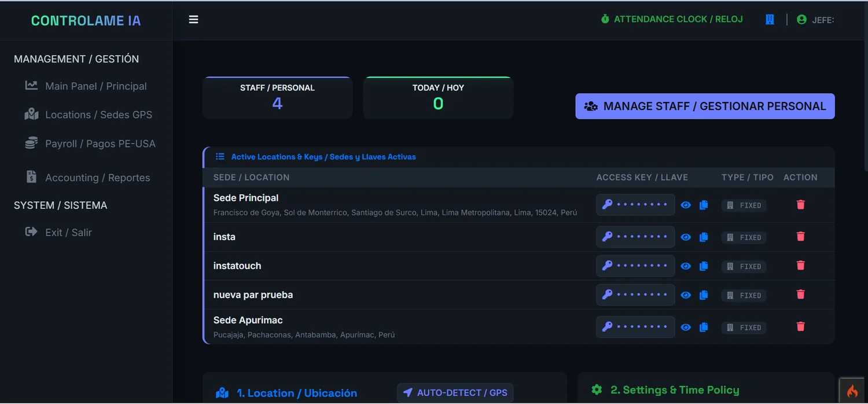Click the MANAGEMENT / GESTIÓN section label
Screen dimensions: 868x404
[76, 59]
